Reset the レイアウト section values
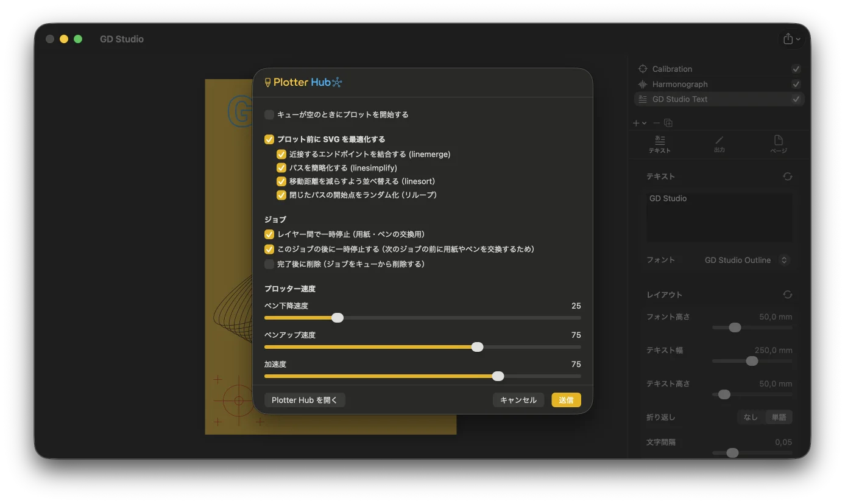This screenshot has height=504, width=845. click(x=788, y=295)
